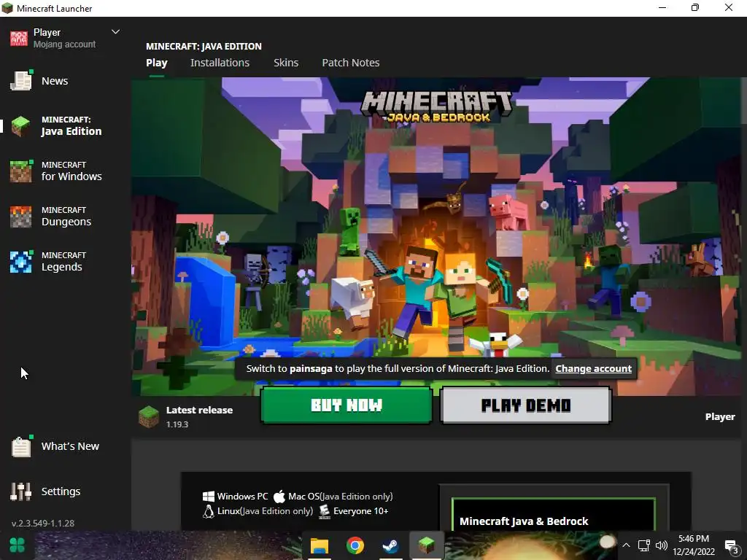Select Minecraft: Java Edition grass block icon

[21, 126]
